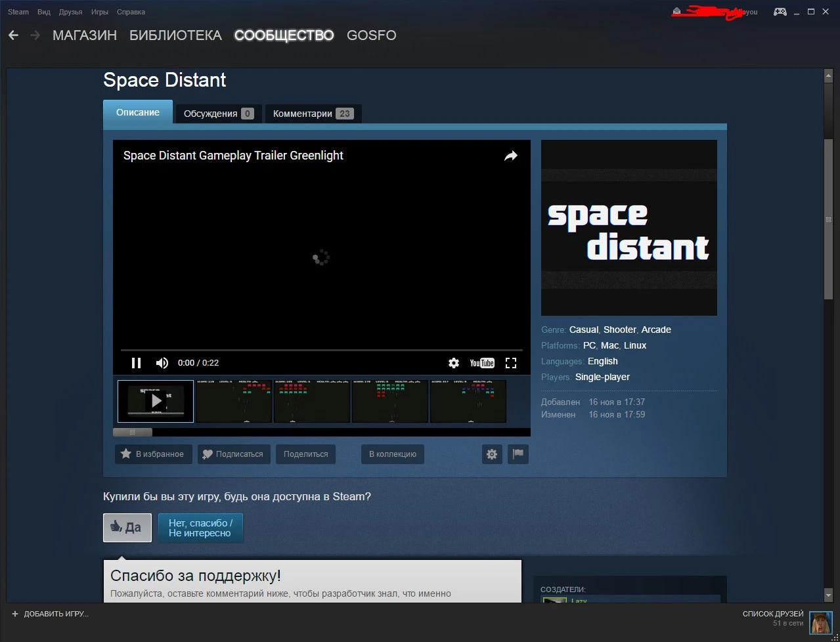
Task: Vote Нет, спасибо / Не интересно
Action: pos(200,528)
